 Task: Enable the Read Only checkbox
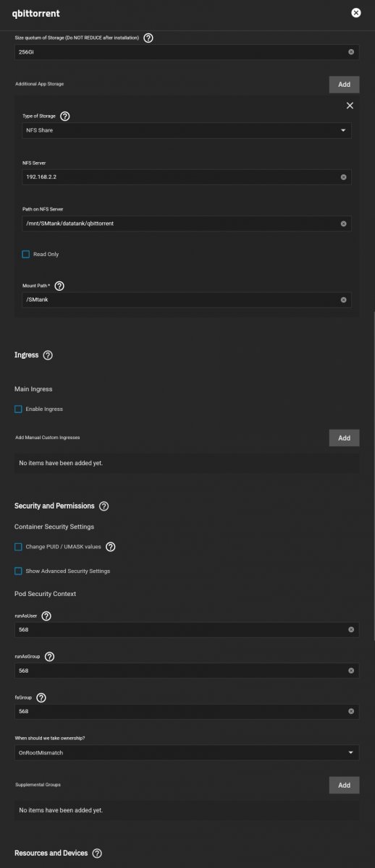tap(26, 255)
